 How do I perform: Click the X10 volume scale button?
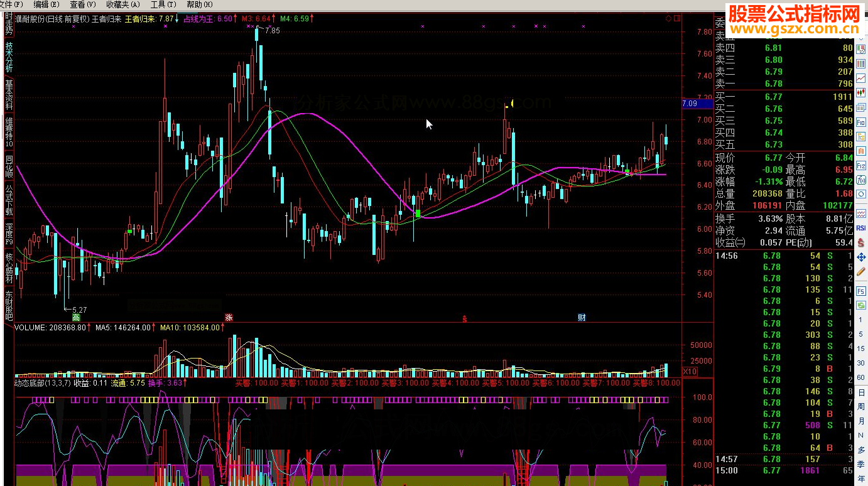coord(690,372)
